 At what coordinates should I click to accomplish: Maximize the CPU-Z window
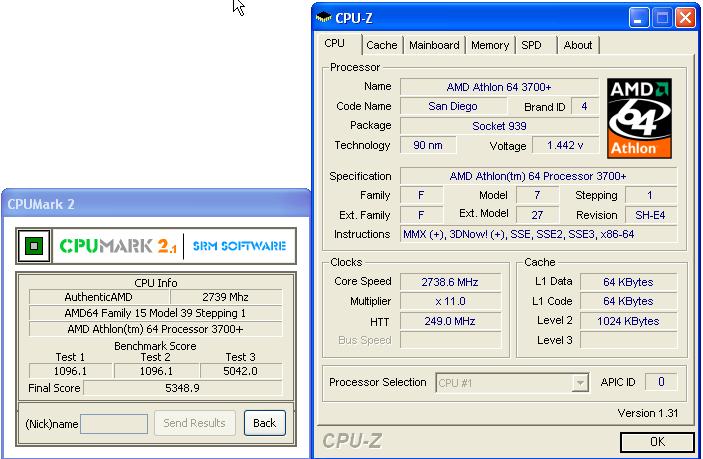662,18
